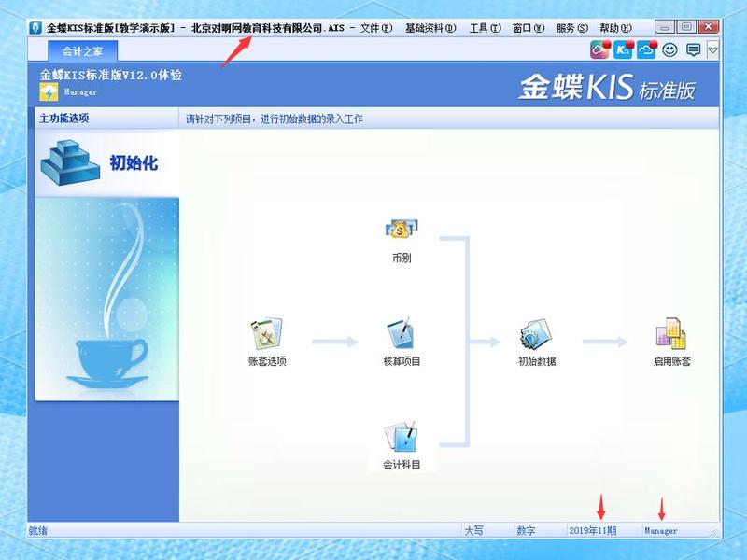Click the 币别 label

coord(402,259)
